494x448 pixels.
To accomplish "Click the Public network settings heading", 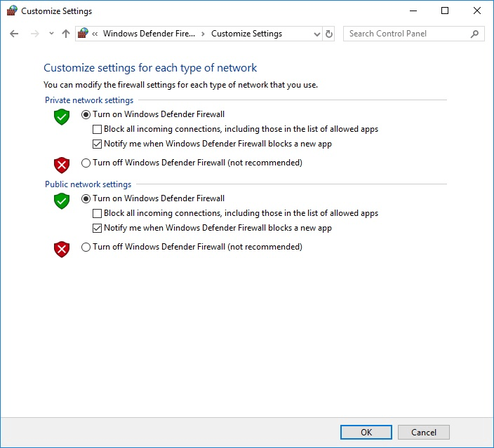I will pos(88,184).
